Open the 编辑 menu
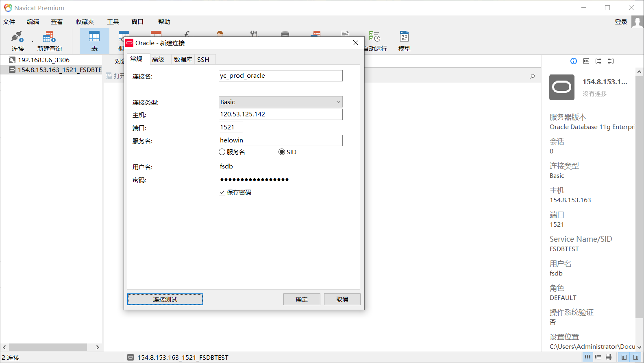Screen dimensions: 644x363 33,22
